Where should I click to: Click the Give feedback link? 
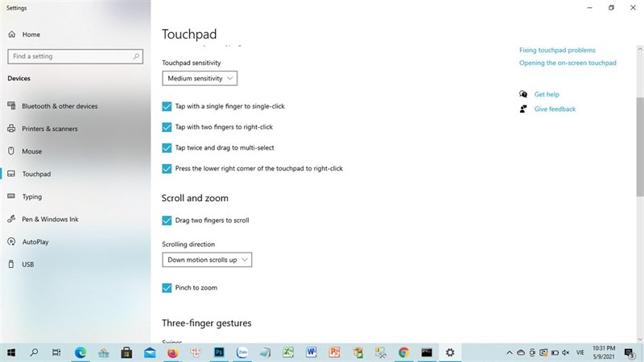click(555, 109)
